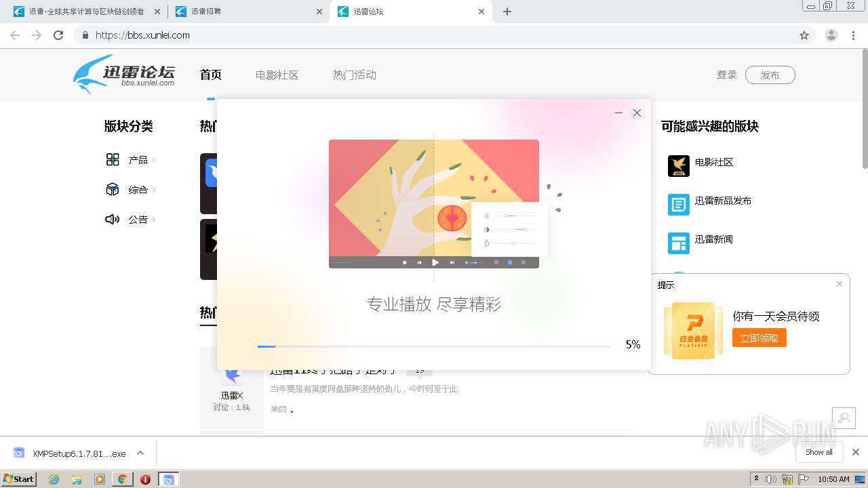868x488 pixels.
Task: Open 电影社区 navigation item
Action: click(x=277, y=75)
